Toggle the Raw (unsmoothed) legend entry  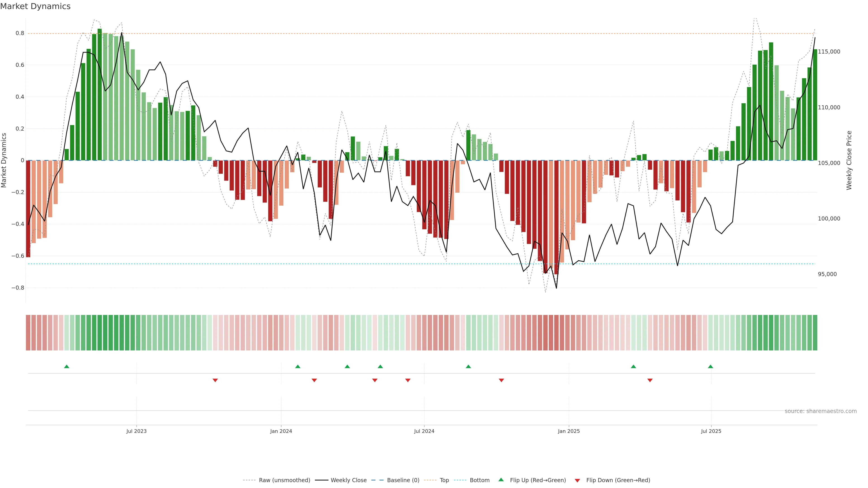point(284,480)
